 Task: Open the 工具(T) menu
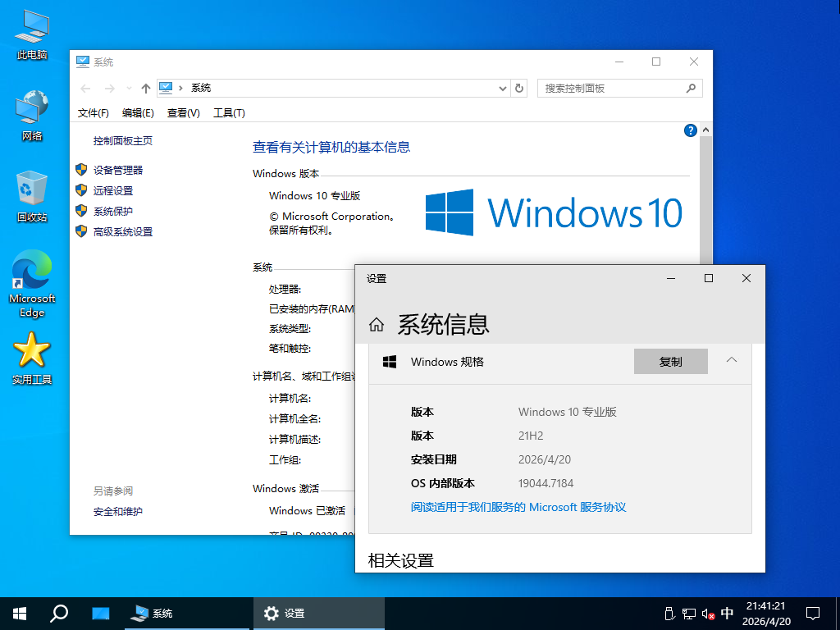pos(229,113)
